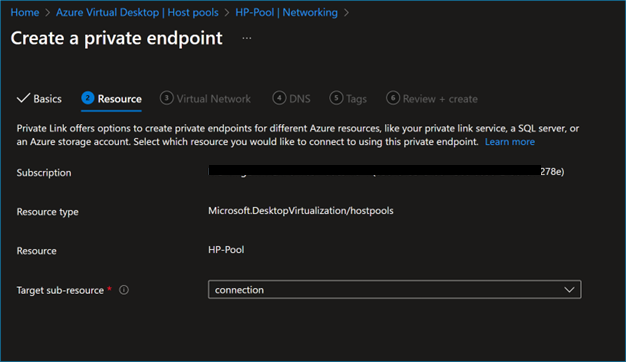Return to the Basics tab
Screen dimensions: 626x362
coord(48,99)
